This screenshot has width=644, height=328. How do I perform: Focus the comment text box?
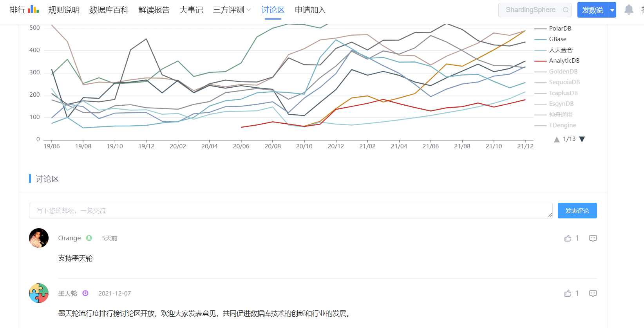(291, 211)
